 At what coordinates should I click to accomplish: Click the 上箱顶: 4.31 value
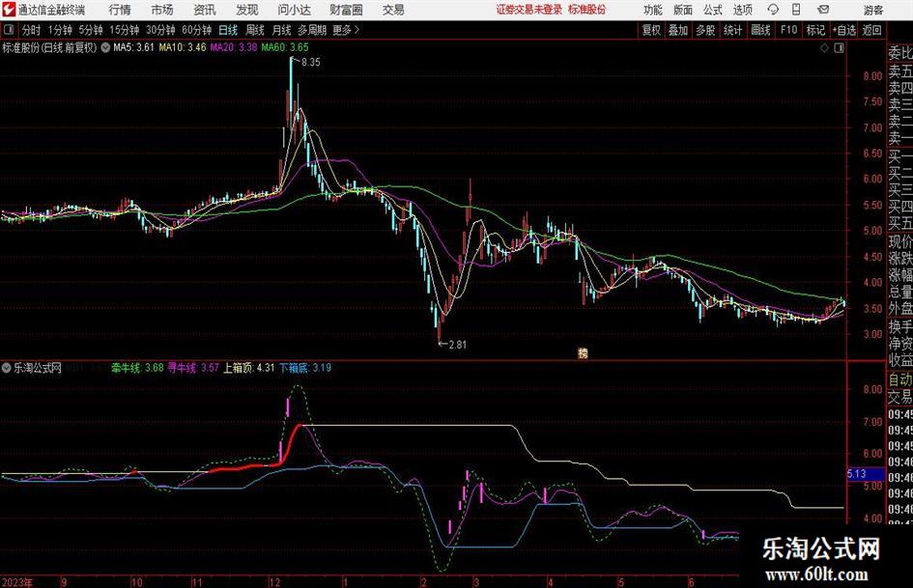(x=248, y=368)
